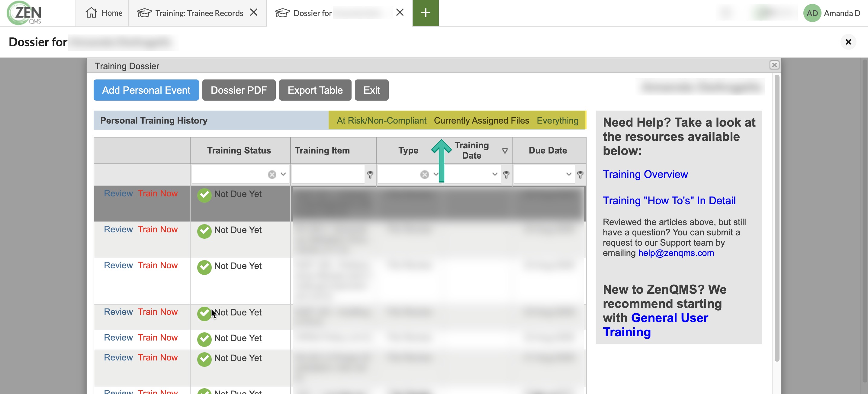Click Review in the sixth row
Image resolution: width=868 pixels, height=394 pixels.
118,358
